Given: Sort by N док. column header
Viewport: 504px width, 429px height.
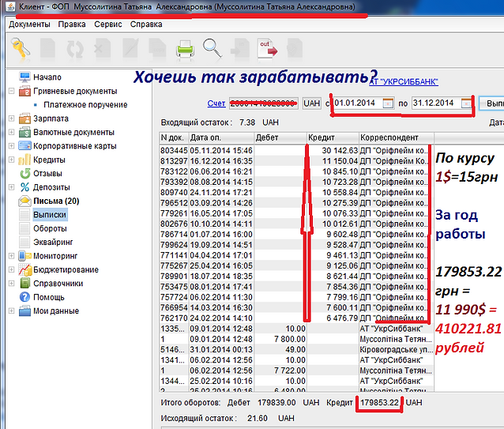Looking at the screenshot, I should click(x=174, y=137).
